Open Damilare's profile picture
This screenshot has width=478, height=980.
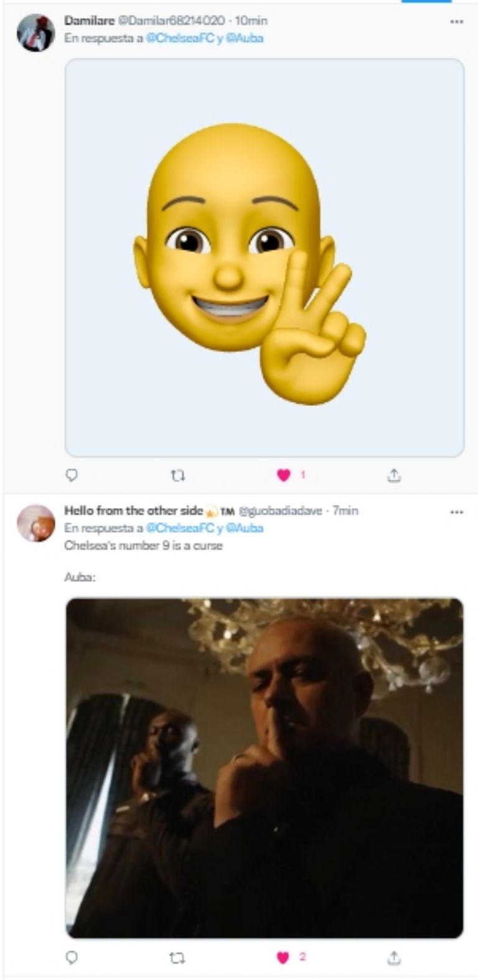[35, 33]
